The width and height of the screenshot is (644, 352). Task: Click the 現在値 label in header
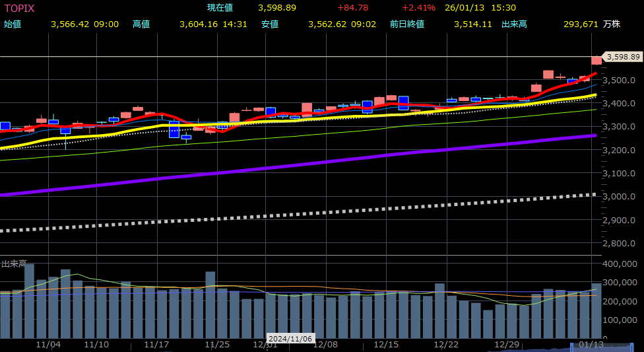pos(220,8)
